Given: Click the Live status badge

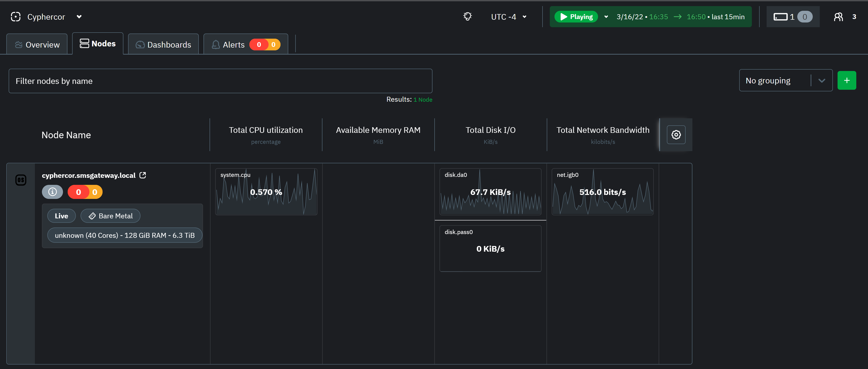Looking at the screenshot, I should click(x=61, y=216).
